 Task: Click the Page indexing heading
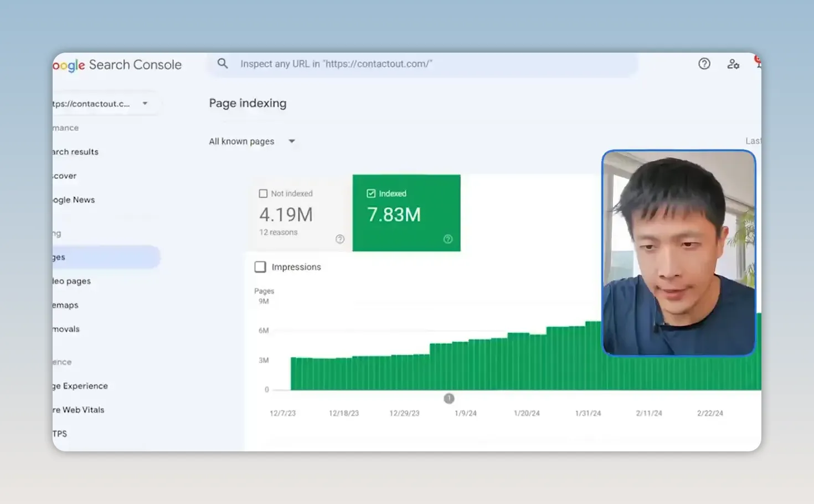pyautogui.click(x=248, y=103)
